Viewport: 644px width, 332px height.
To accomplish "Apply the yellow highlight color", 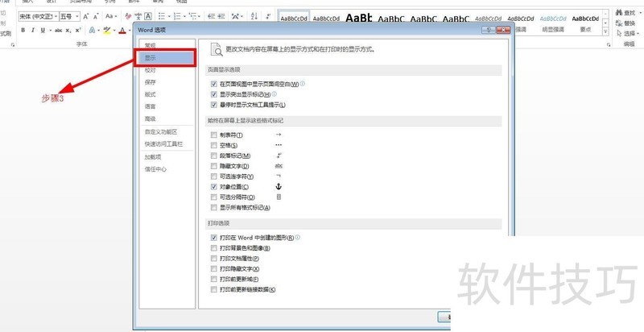I will 107,30.
